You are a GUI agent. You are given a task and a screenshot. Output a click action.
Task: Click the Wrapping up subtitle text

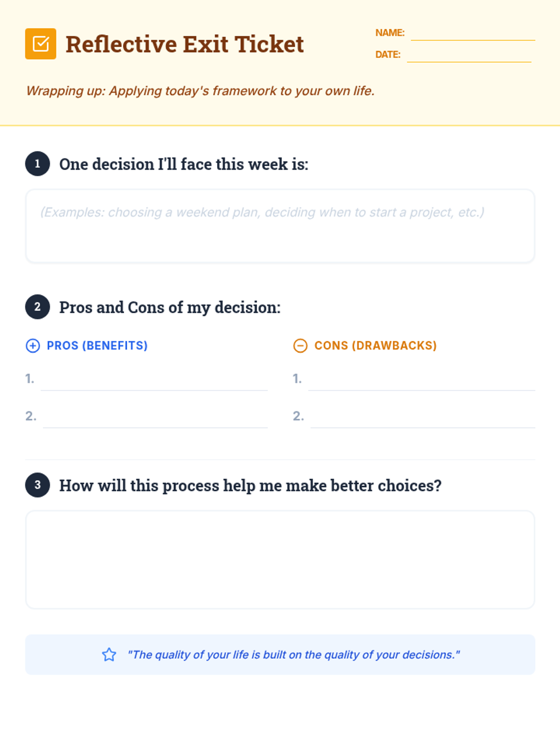[x=200, y=91]
